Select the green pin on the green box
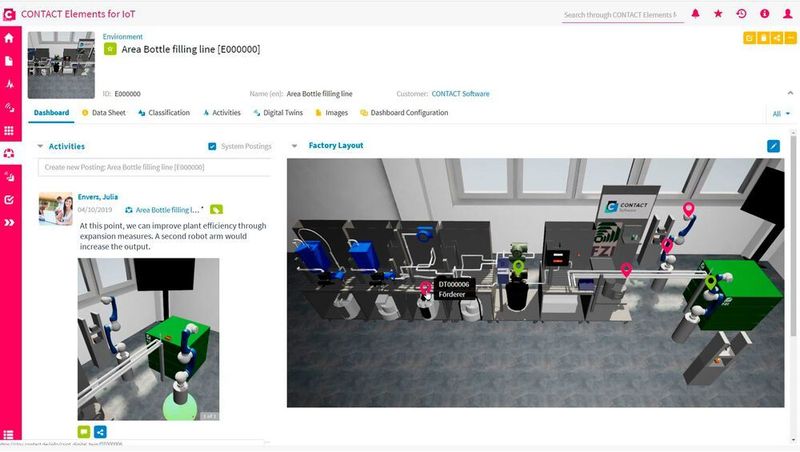 click(711, 282)
